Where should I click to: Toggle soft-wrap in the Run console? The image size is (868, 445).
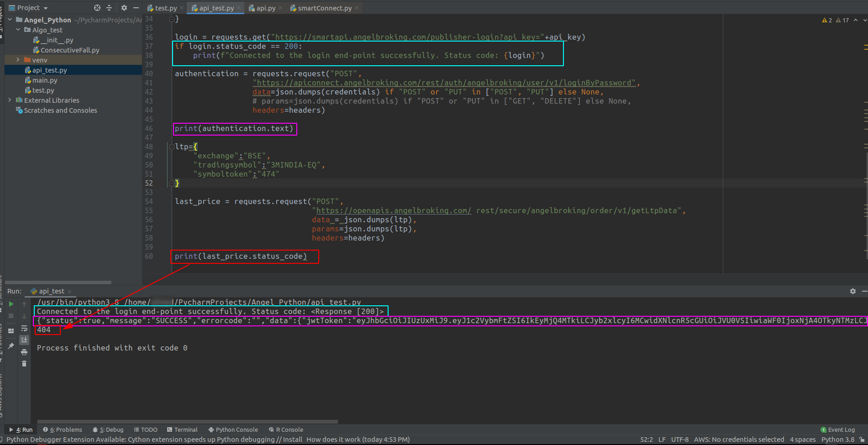[x=24, y=328]
